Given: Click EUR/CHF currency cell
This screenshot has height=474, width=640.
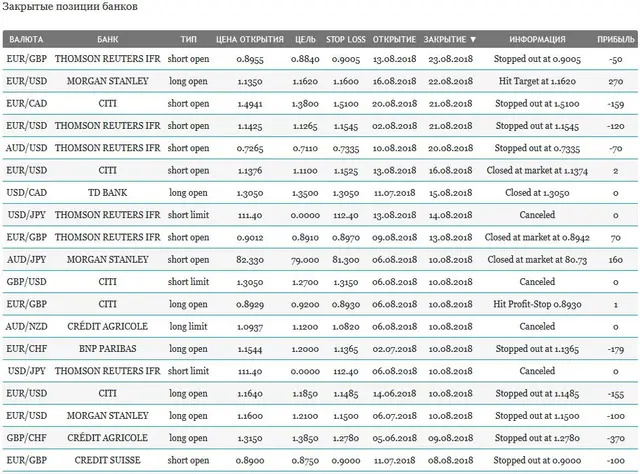Looking at the screenshot, I should [x=27, y=349].
